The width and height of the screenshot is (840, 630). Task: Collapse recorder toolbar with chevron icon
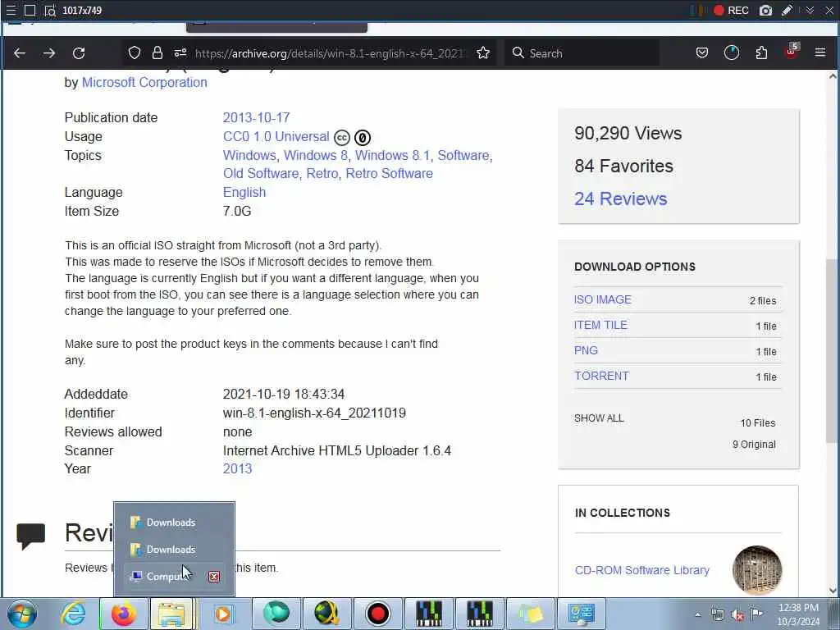point(810,10)
